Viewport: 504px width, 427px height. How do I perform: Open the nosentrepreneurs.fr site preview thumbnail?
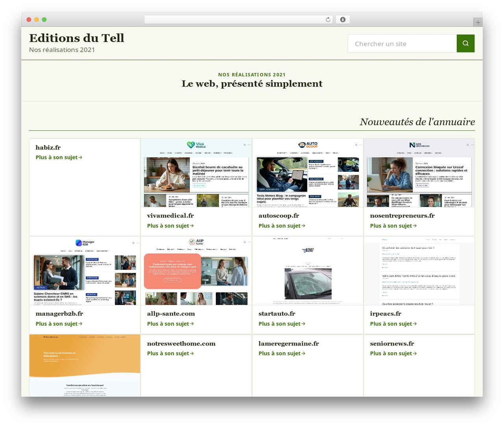[419, 173]
